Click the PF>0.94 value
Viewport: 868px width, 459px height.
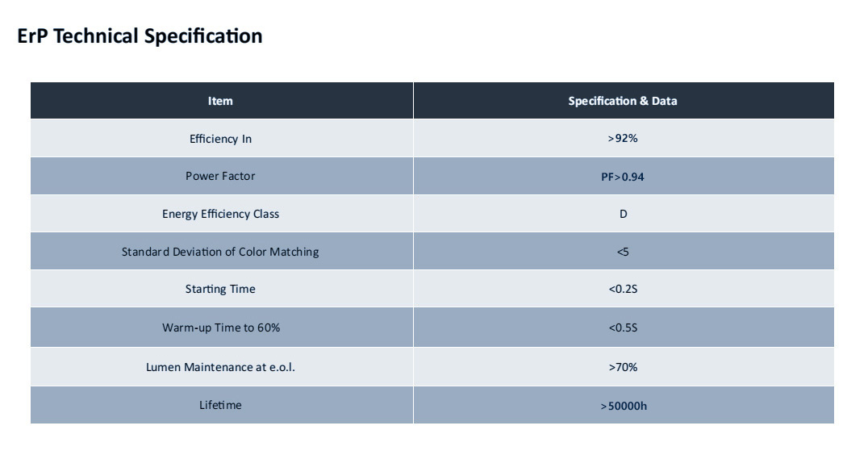[x=623, y=177]
